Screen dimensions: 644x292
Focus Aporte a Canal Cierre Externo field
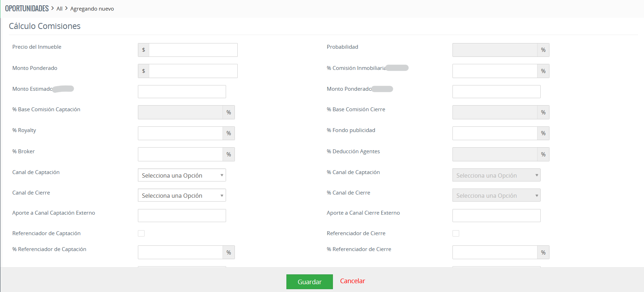(497, 215)
